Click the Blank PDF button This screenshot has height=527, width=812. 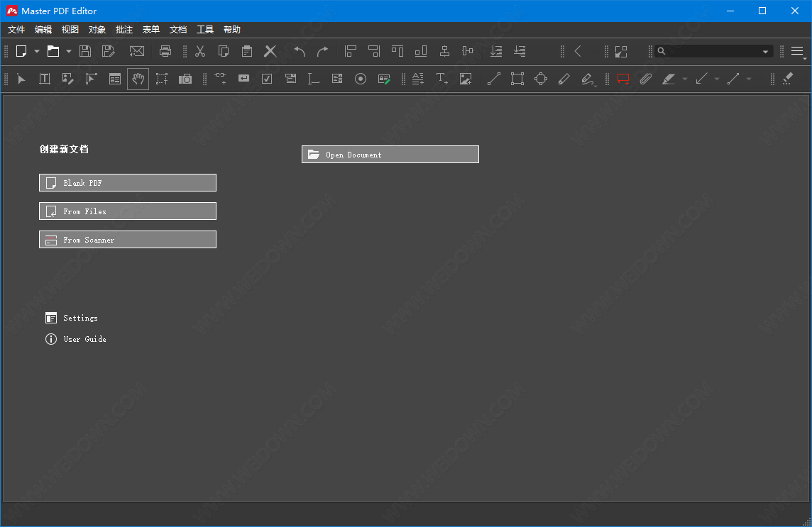point(128,183)
